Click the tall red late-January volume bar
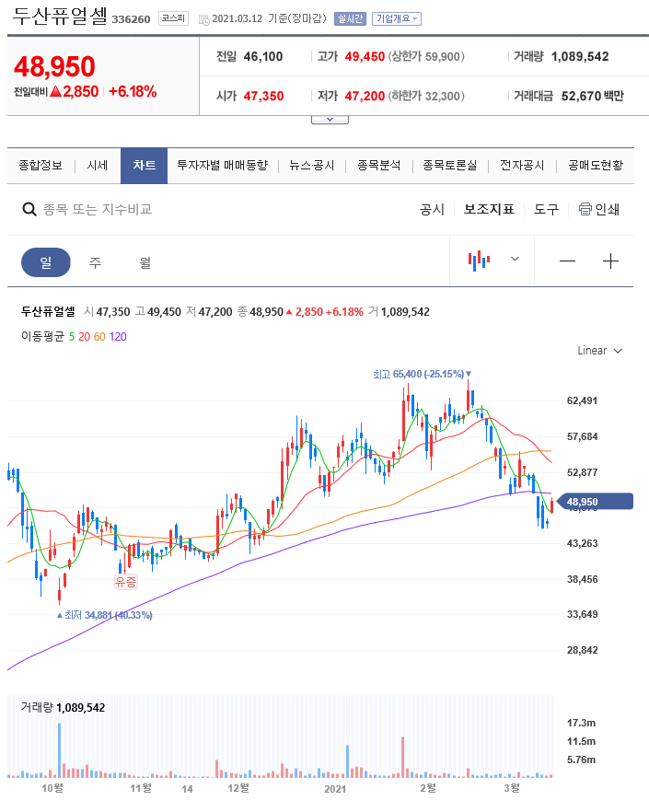649x812 pixels. (402, 757)
